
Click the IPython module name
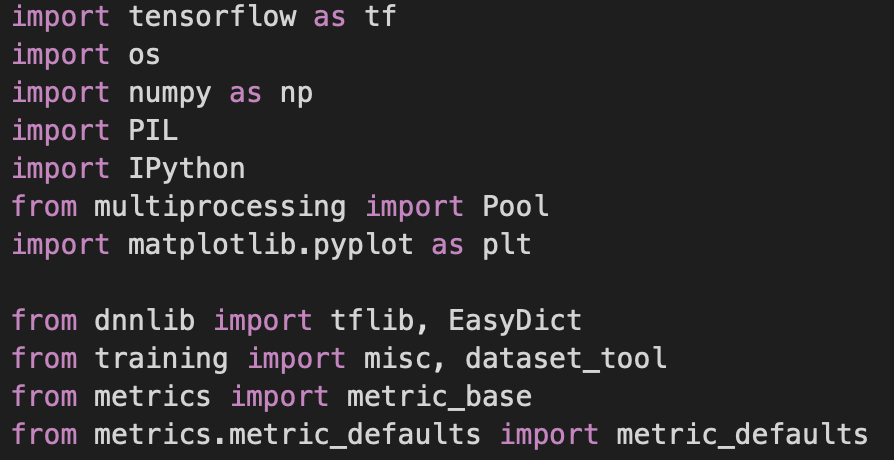pos(187,169)
